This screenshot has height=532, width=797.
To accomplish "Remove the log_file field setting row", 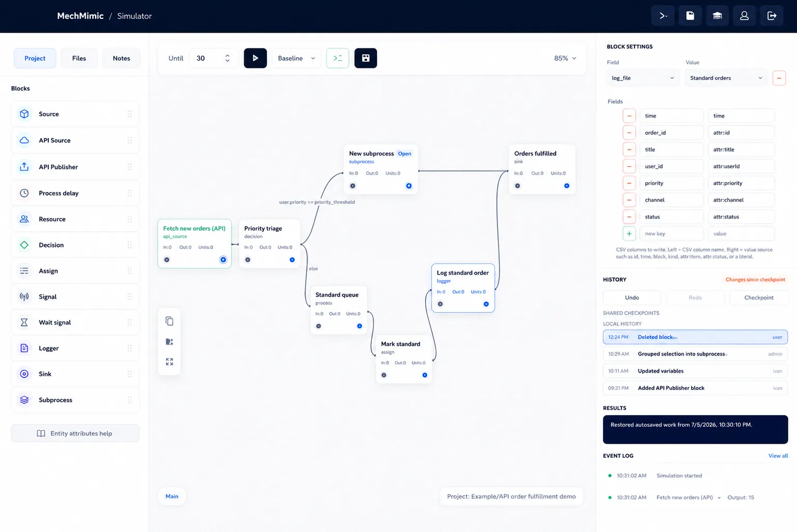I will click(779, 78).
